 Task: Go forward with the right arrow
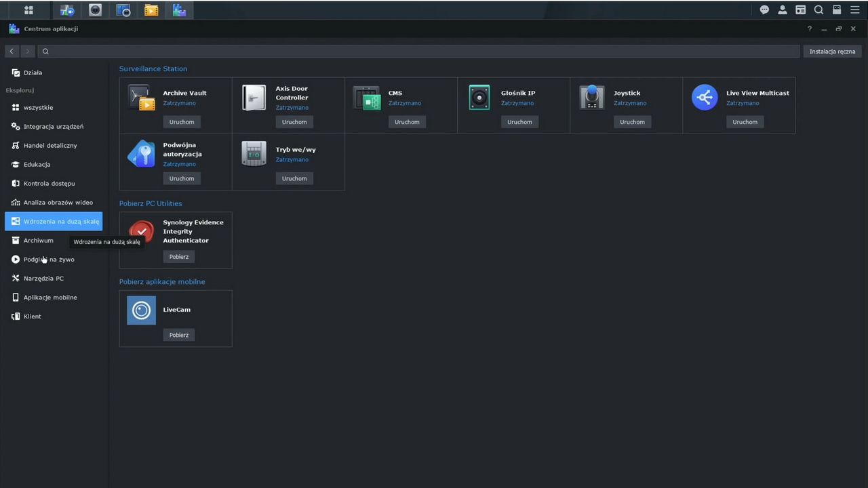click(x=27, y=52)
